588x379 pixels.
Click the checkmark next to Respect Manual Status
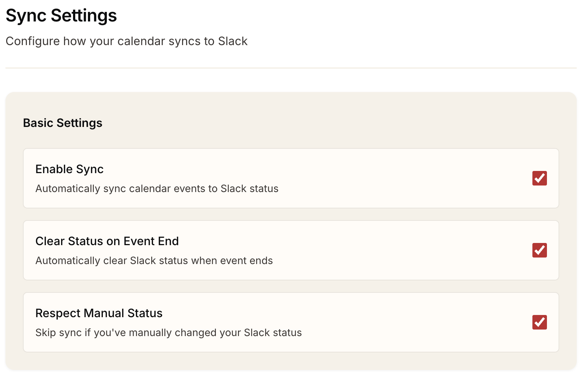(x=539, y=322)
